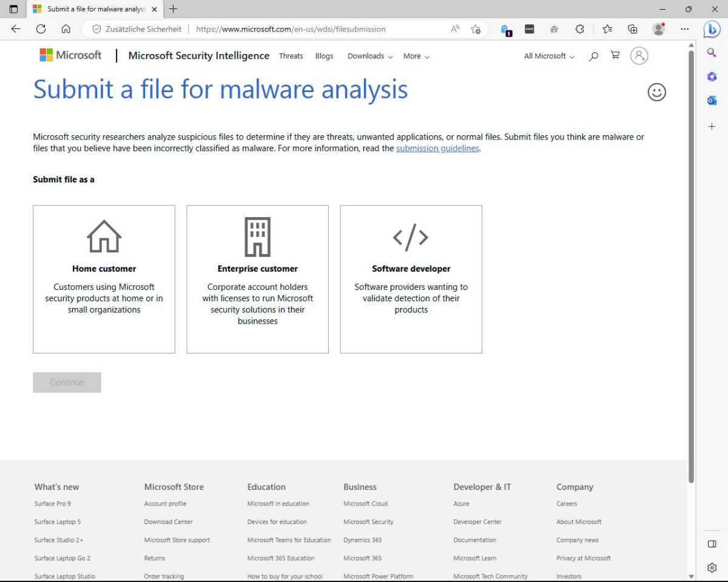Open the Surface Pro 9 footer link
728x582 pixels.
point(53,504)
